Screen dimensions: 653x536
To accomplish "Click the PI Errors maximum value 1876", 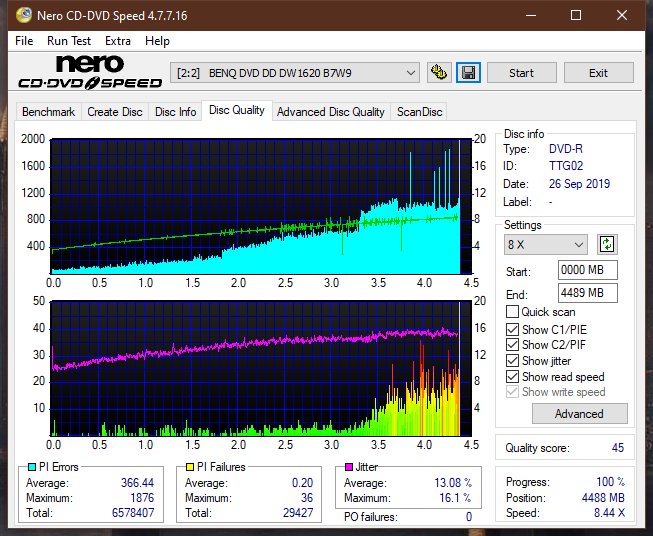I will coord(142,498).
